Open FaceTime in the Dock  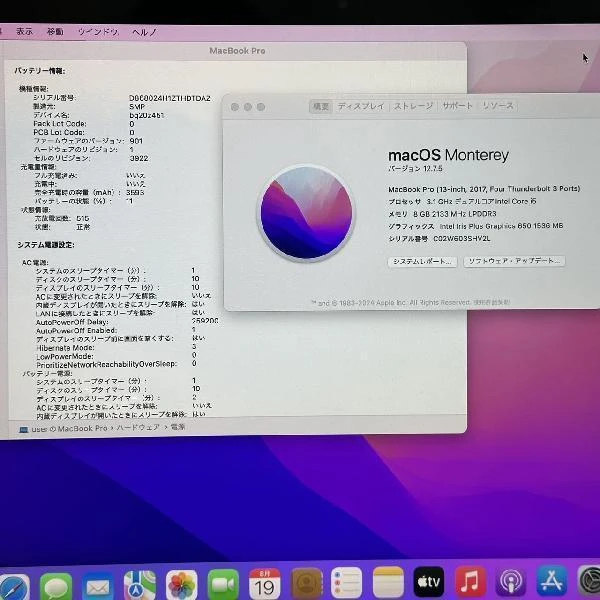coord(223,585)
